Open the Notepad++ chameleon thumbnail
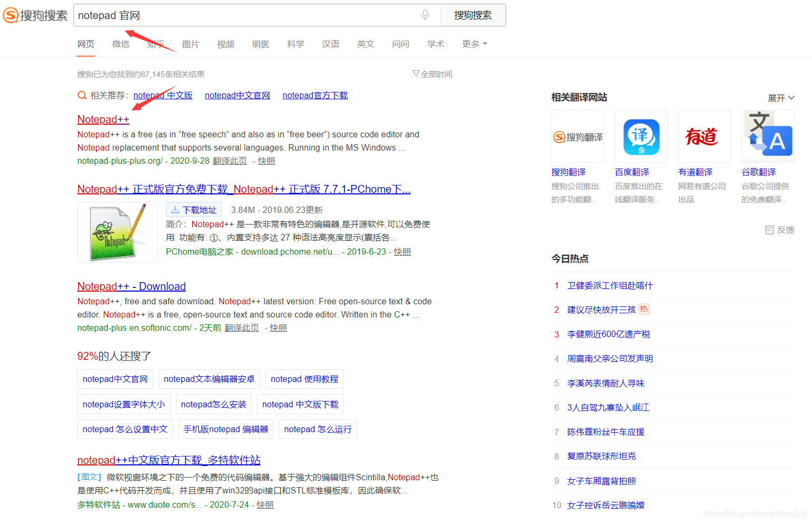Viewport: 812px width, 523px height. [x=117, y=232]
